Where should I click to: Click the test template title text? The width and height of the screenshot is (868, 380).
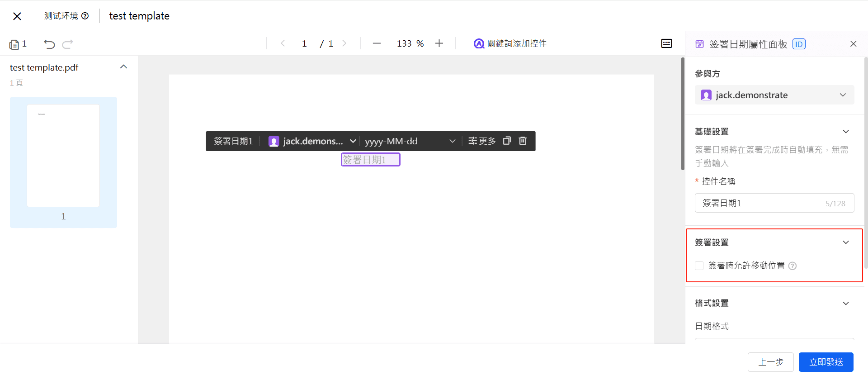coord(139,16)
